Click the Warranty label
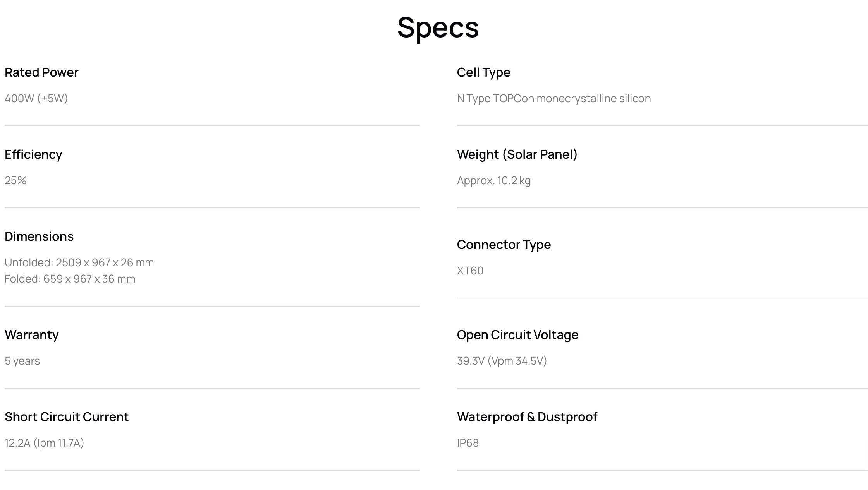The image size is (868, 490). (x=32, y=335)
